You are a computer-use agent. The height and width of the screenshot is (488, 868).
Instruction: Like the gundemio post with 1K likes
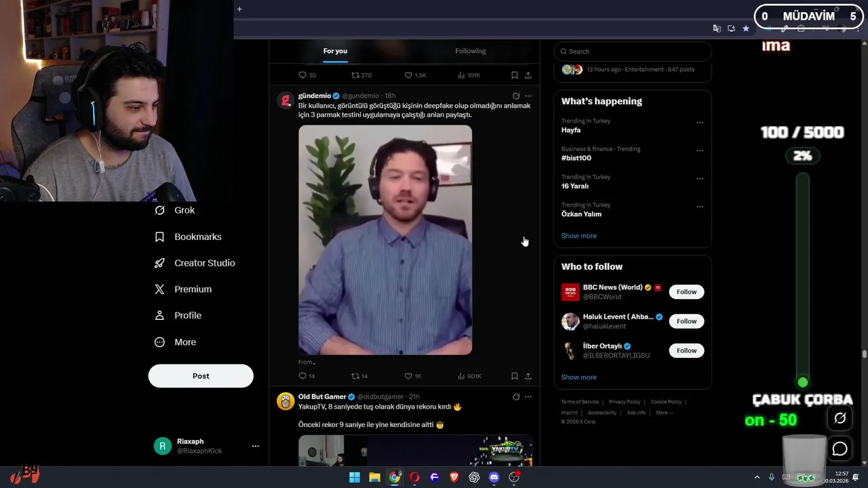[x=413, y=376]
